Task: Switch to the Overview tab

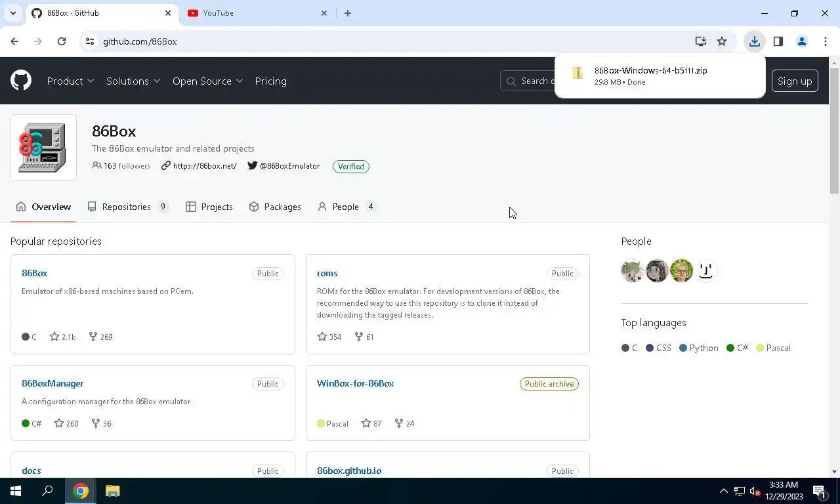Action: [x=43, y=207]
